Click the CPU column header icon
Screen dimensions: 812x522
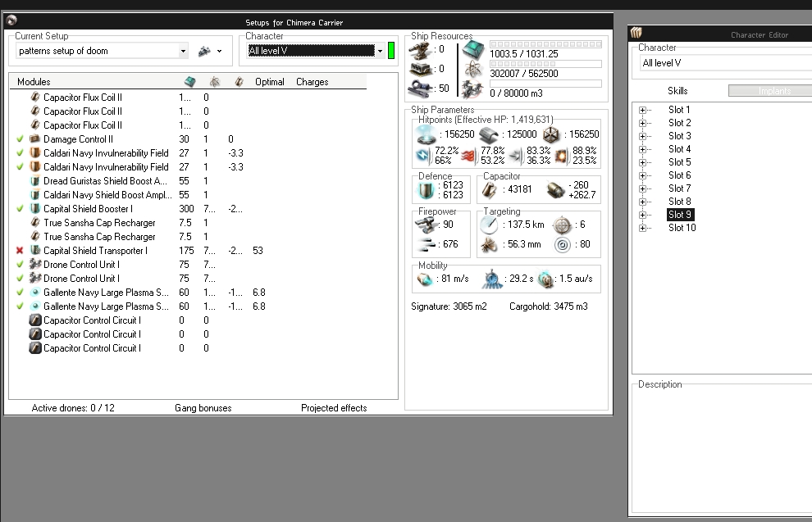pyautogui.click(x=190, y=82)
